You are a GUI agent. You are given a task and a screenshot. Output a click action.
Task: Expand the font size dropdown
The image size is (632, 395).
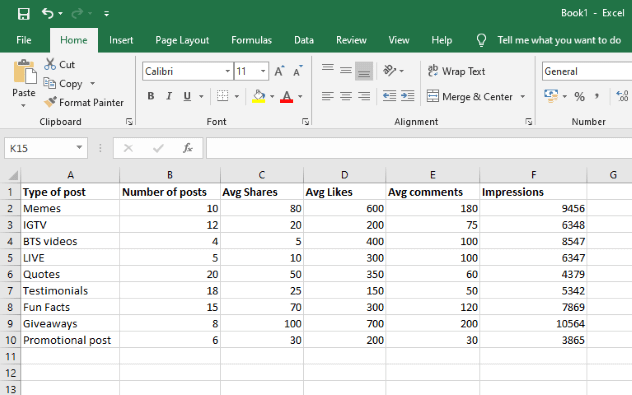click(263, 71)
